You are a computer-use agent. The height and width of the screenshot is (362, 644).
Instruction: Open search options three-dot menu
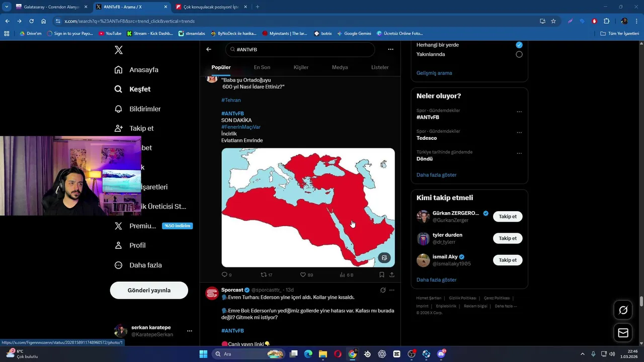[390, 49]
